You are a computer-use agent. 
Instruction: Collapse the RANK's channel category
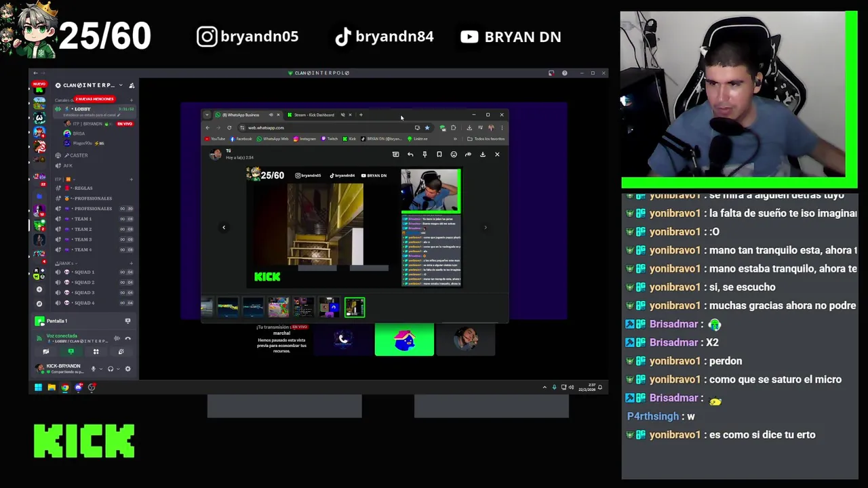(x=65, y=263)
